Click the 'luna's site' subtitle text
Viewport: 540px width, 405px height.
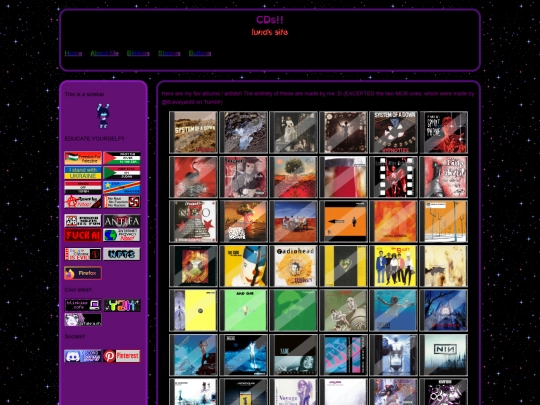pyautogui.click(x=270, y=32)
